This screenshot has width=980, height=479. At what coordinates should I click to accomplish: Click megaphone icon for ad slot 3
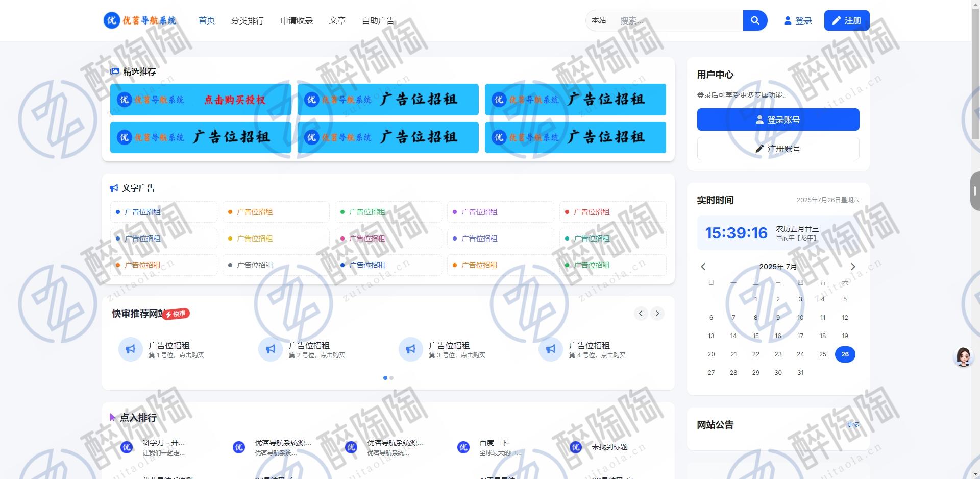[x=411, y=349]
